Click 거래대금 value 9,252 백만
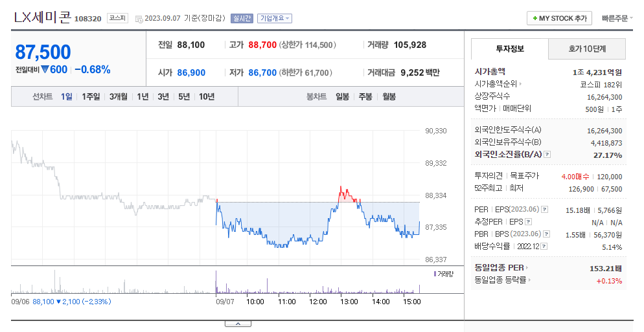 coord(420,72)
